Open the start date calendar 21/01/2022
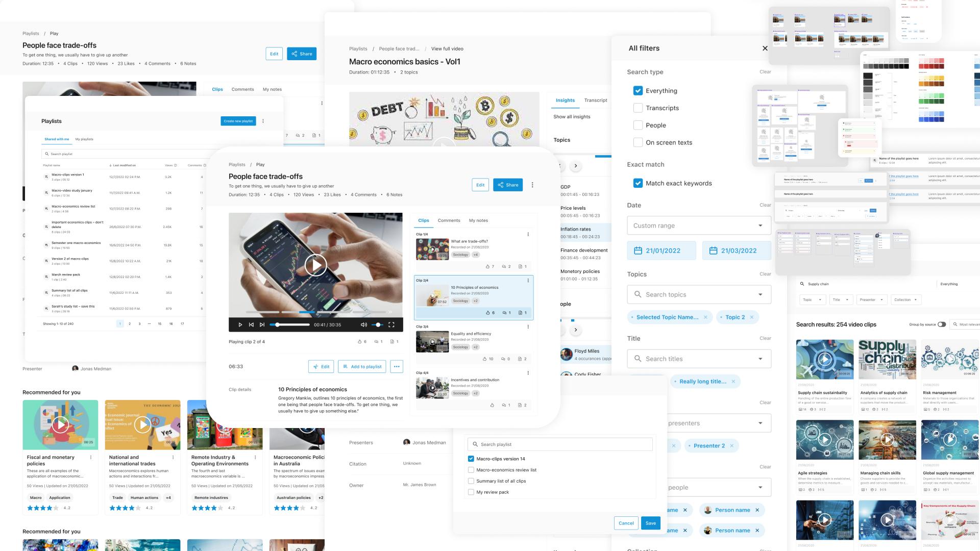 tap(661, 251)
